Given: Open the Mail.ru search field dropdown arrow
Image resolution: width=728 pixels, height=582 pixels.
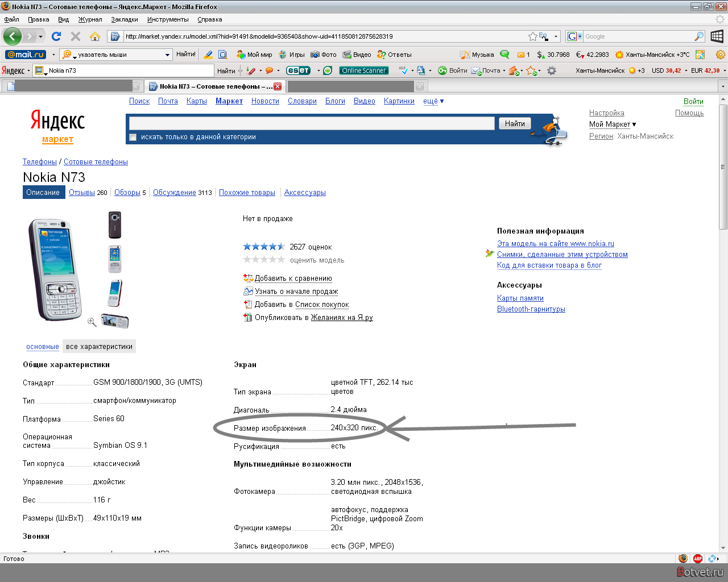Looking at the screenshot, I should (x=167, y=55).
